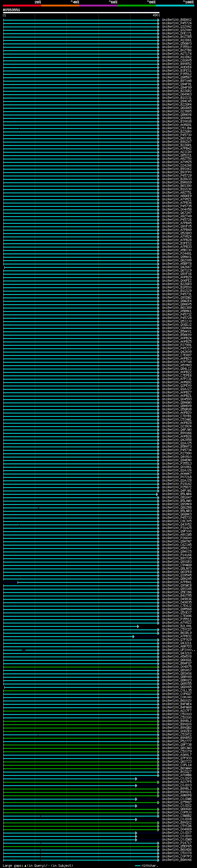Click the shortened alignment bar for UniRef100_C0JDX7
The height and width of the screenshot is (868, 197).
[70, 833]
